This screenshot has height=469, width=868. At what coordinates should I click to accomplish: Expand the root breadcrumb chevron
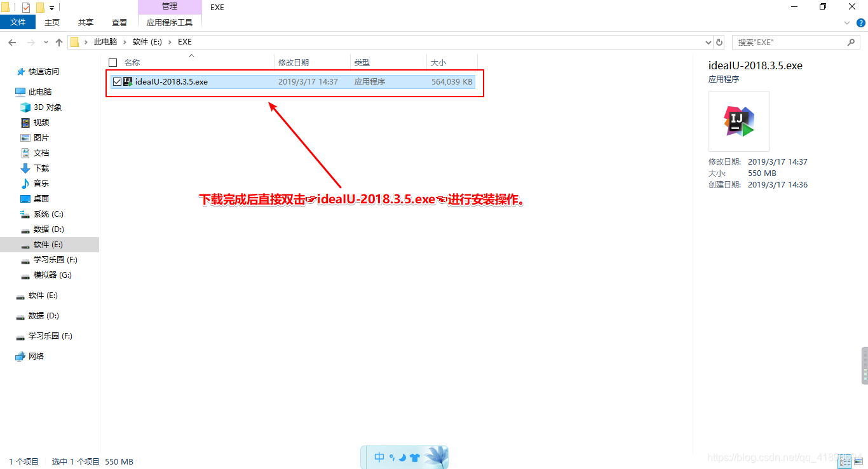pyautogui.click(x=86, y=42)
